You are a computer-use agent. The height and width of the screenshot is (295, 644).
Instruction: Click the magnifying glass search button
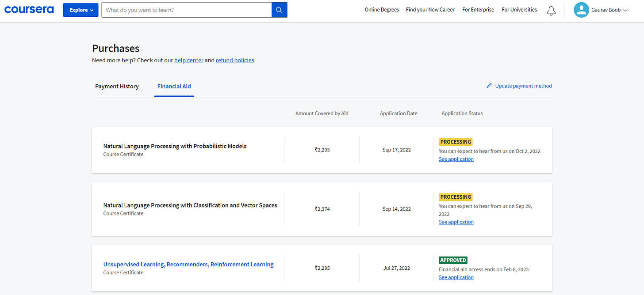tap(279, 10)
